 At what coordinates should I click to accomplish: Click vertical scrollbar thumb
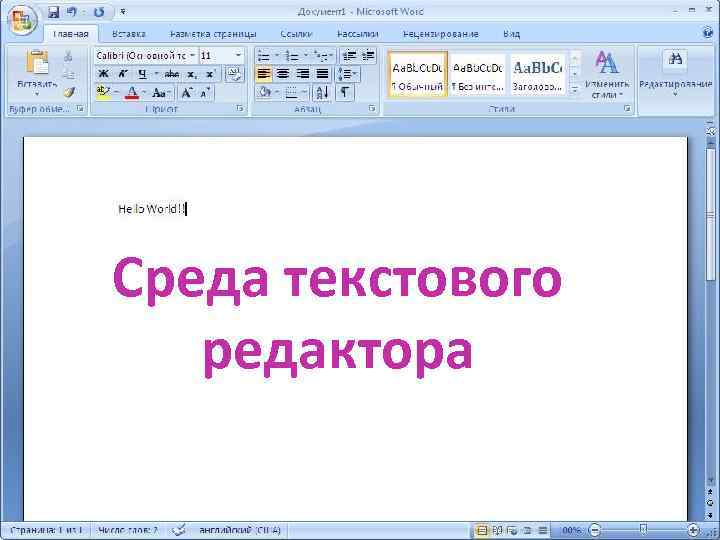pyautogui.click(x=710, y=214)
